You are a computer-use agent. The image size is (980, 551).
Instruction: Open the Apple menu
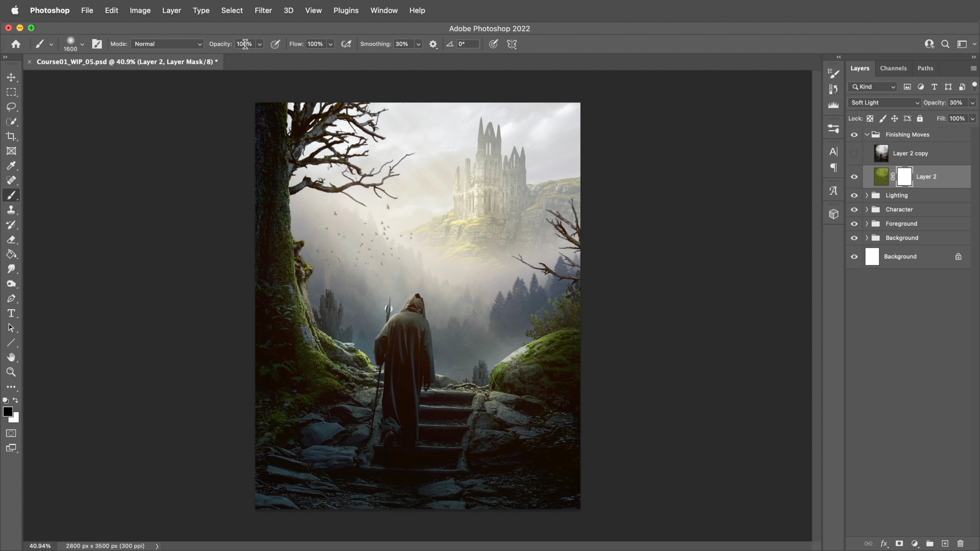click(15, 10)
